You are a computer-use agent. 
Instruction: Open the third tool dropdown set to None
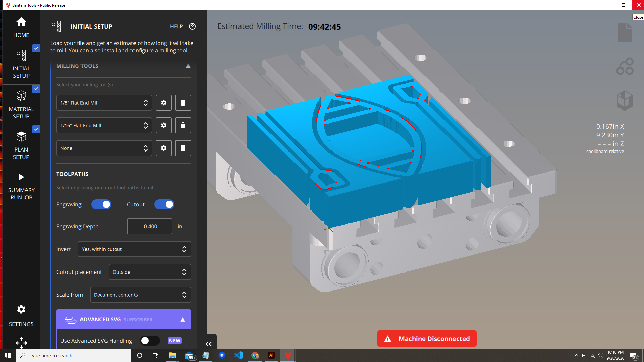click(104, 148)
